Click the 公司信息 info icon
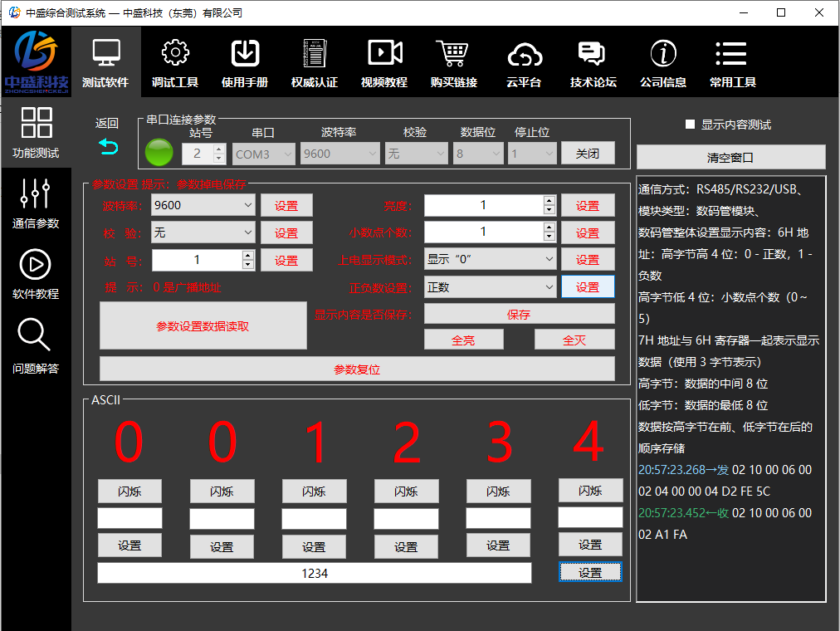The height and width of the screenshot is (631, 840). (x=662, y=52)
